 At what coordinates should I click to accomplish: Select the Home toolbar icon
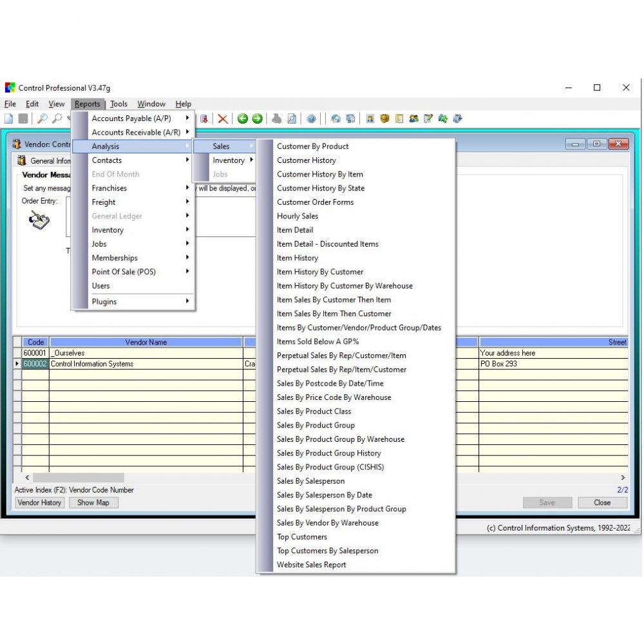pos(336,118)
